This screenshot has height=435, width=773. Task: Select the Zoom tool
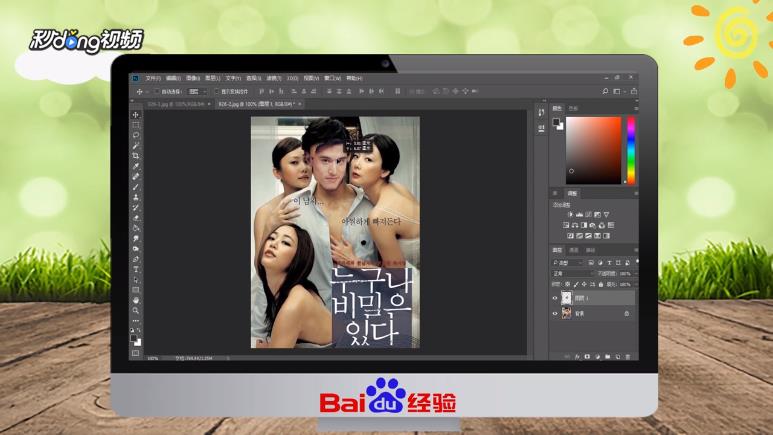coord(136,311)
